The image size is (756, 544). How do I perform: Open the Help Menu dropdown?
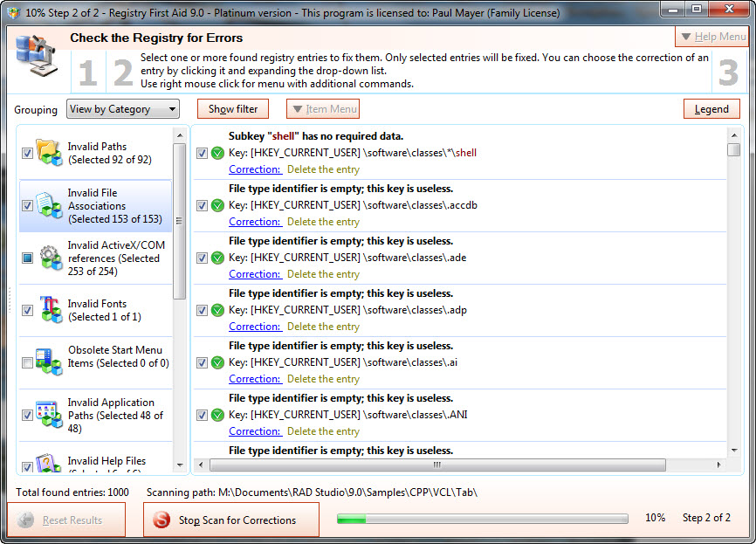tap(711, 37)
